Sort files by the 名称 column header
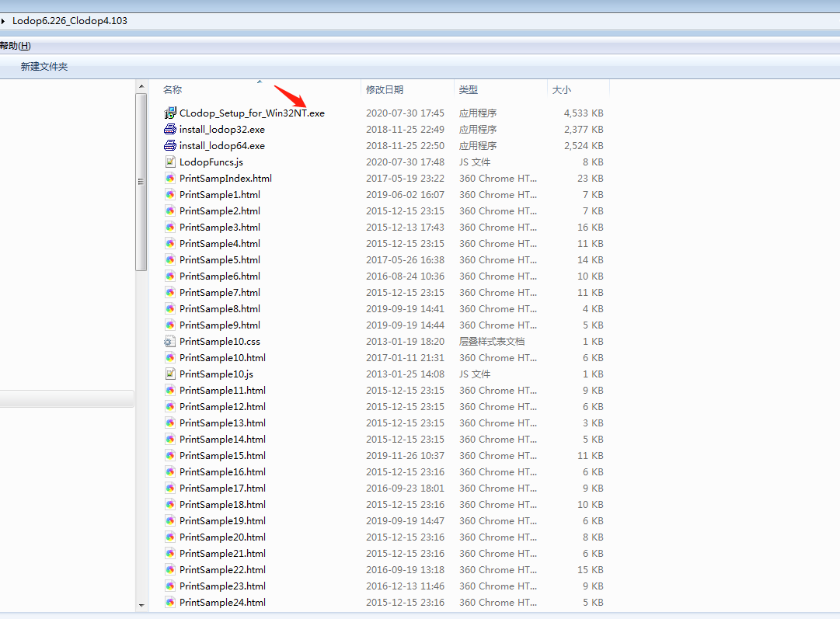Screen dimensions: 840x619 pyautogui.click(x=173, y=90)
